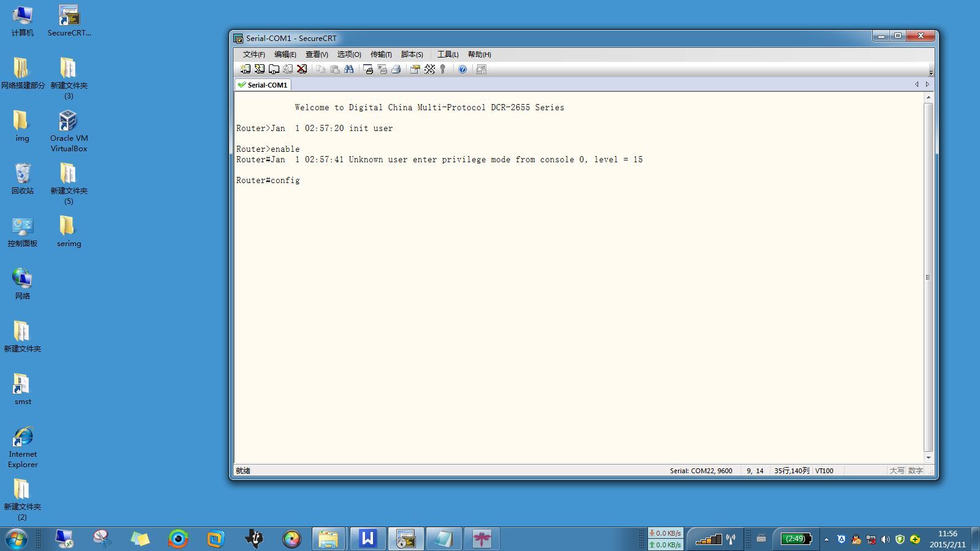Click the tab scroll right arrow
The width and height of the screenshot is (980, 551).
[927, 84]
